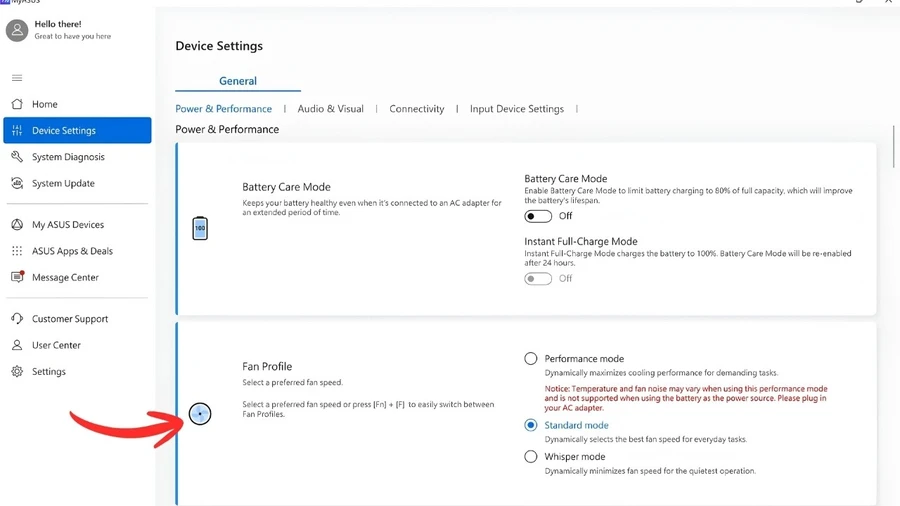The width and height of the screenshot is (900, 506).
Task: Click the red Notice text under Performance mode
Action: tap(686, 398)
